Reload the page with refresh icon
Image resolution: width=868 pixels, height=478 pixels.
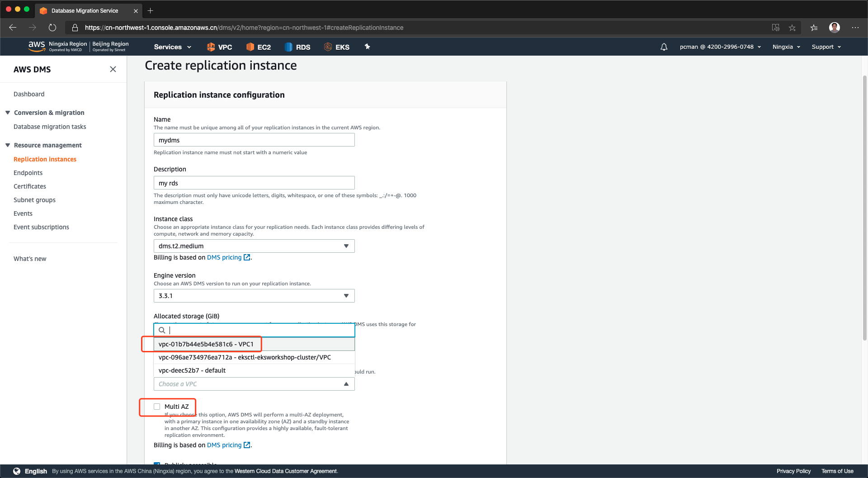point(52,28)
